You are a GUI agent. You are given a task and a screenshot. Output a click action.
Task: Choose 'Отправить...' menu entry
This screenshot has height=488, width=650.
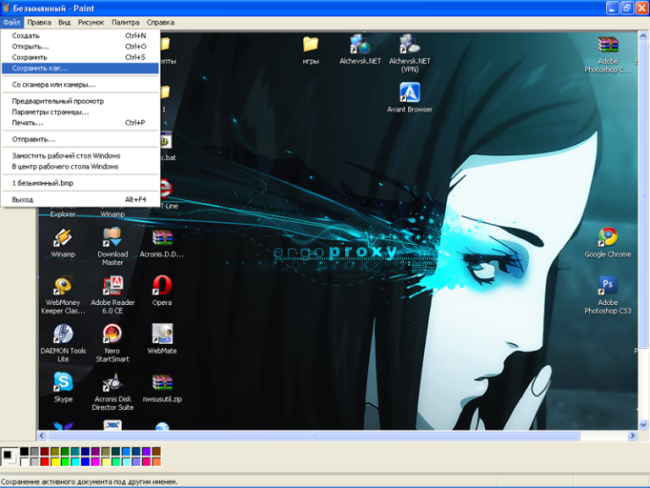pos(80,139)
